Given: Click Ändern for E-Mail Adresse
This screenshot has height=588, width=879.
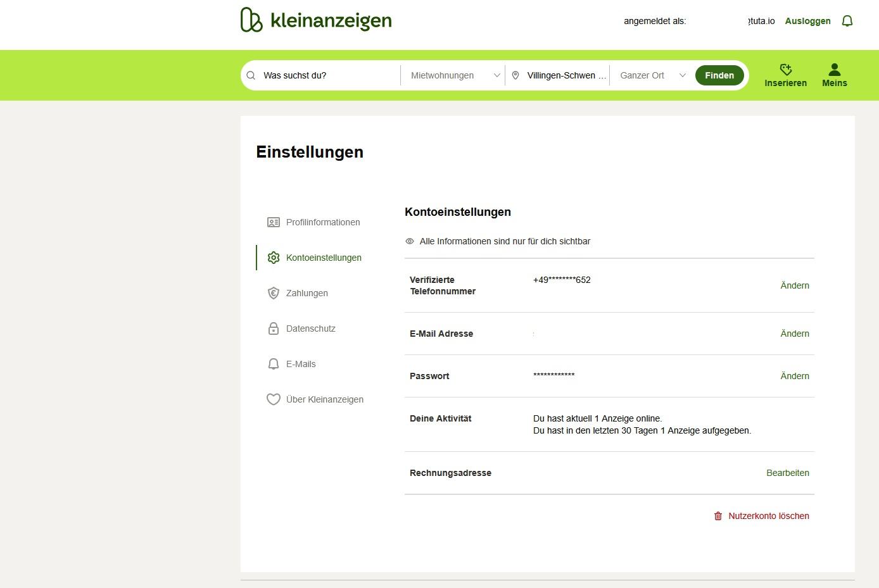Looking at the screenshot, I should (x=795, y=334).
